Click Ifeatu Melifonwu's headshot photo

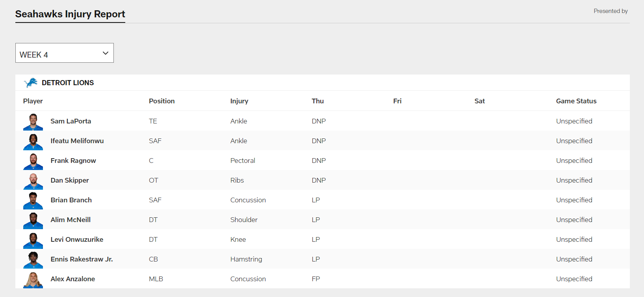33,141
